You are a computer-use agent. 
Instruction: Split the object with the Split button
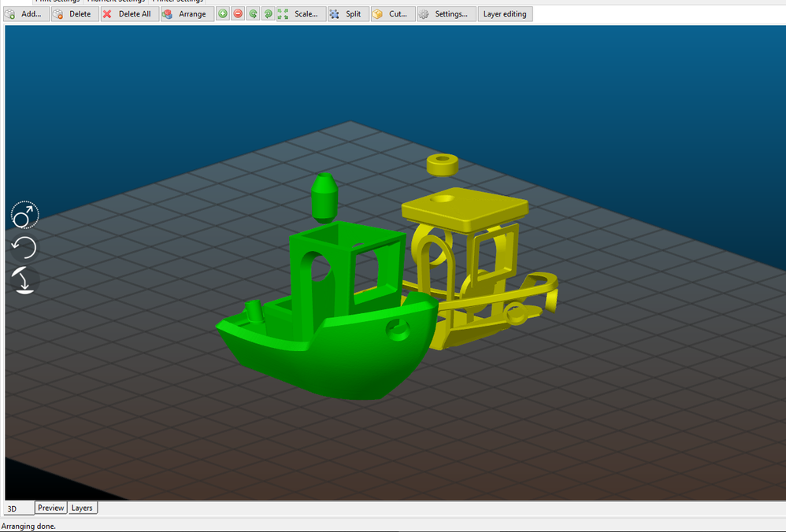348,14
